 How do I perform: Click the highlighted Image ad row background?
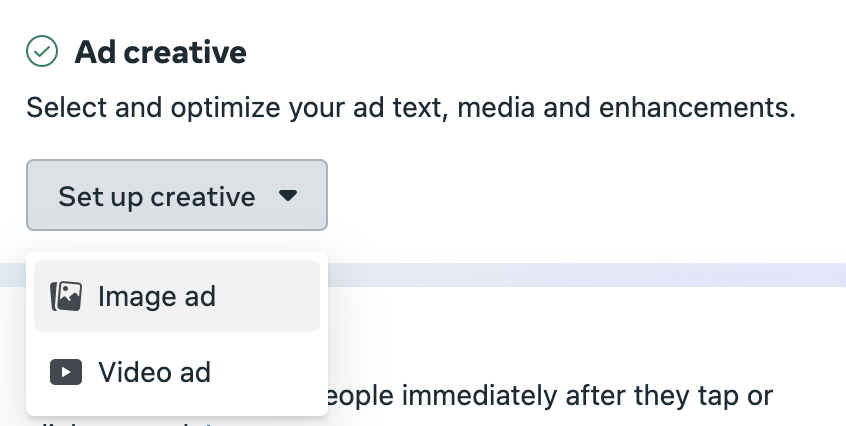(x=268, y=296)
